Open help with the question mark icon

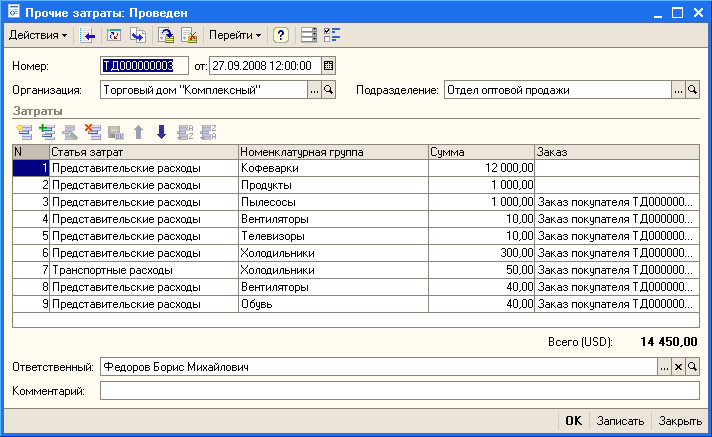(x=281, y=35)
